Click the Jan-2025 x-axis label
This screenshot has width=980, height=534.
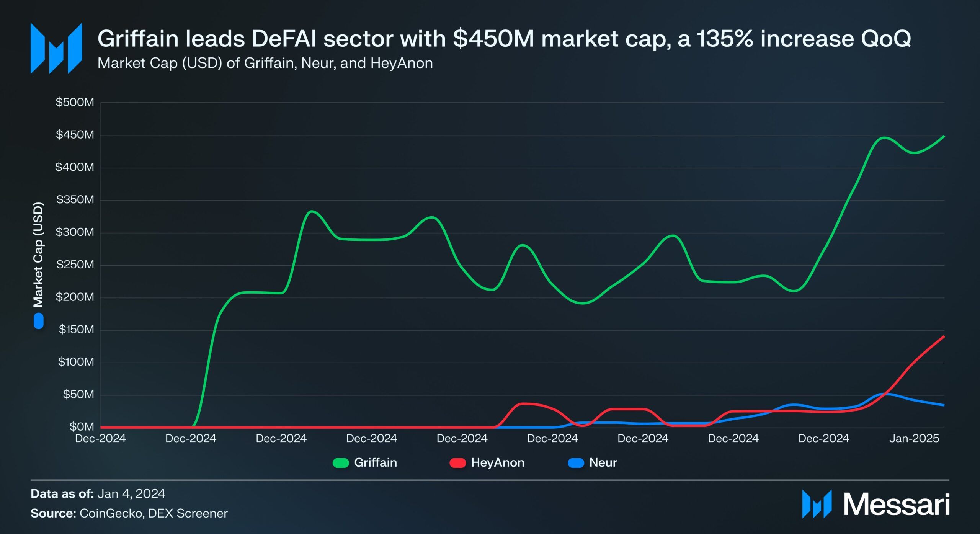click(914, 438)
